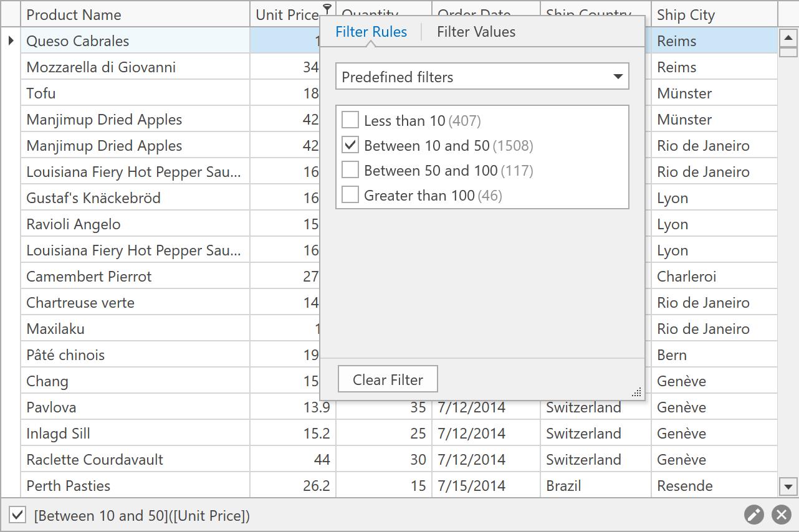799x532 pixels.
Task: Click the filter expression text in bottom bar
Action: pyautogui.click(x=142, y=516)
